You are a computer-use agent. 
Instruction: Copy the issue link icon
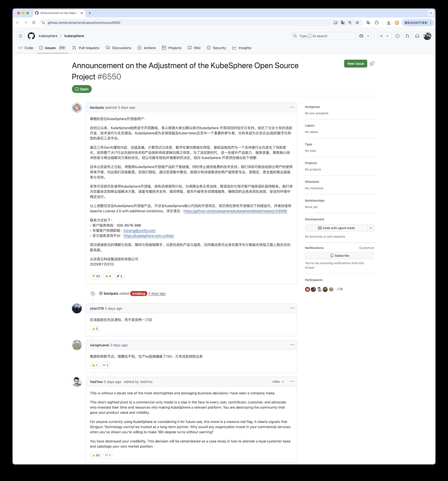point(372,64)
